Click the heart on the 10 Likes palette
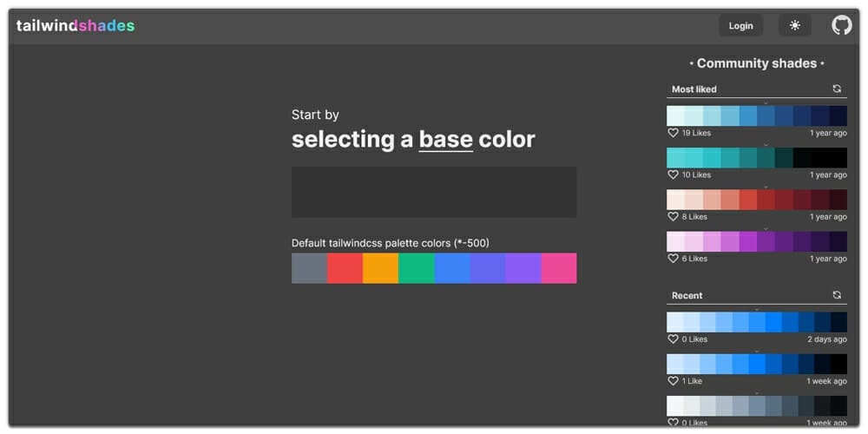Viewport: 868px width, 434px height. [x=673, y=174]
